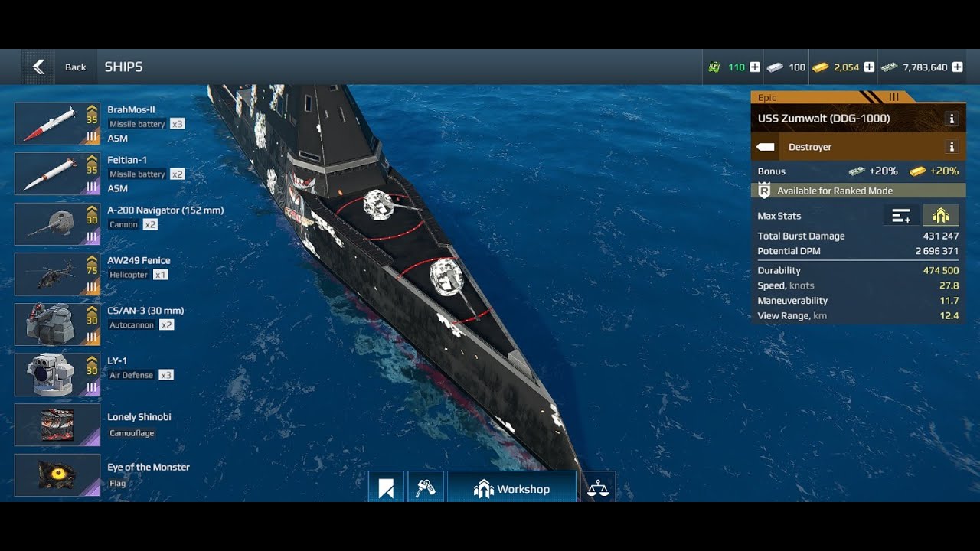
Task: Select Lonely Shinobi camouflage slot
Action: tap(57, 425)
